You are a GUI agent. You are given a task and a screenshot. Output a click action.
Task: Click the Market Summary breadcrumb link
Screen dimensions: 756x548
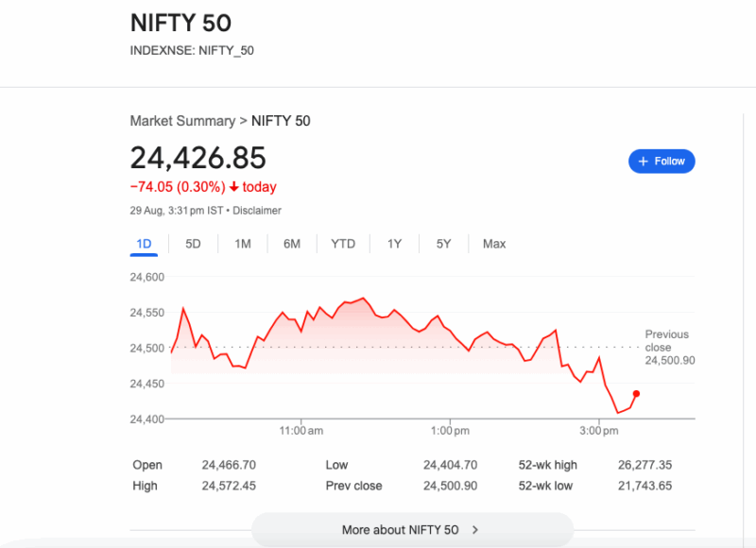click(x=182, y=121)
